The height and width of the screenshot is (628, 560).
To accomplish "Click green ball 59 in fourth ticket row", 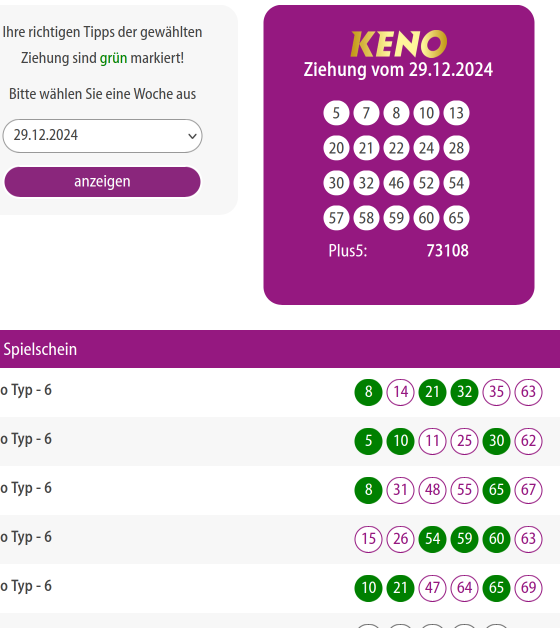I will (464, 539).
